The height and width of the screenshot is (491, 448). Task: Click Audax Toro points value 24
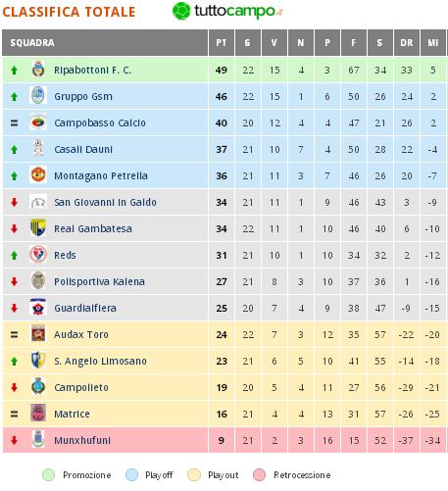(222, 334)
